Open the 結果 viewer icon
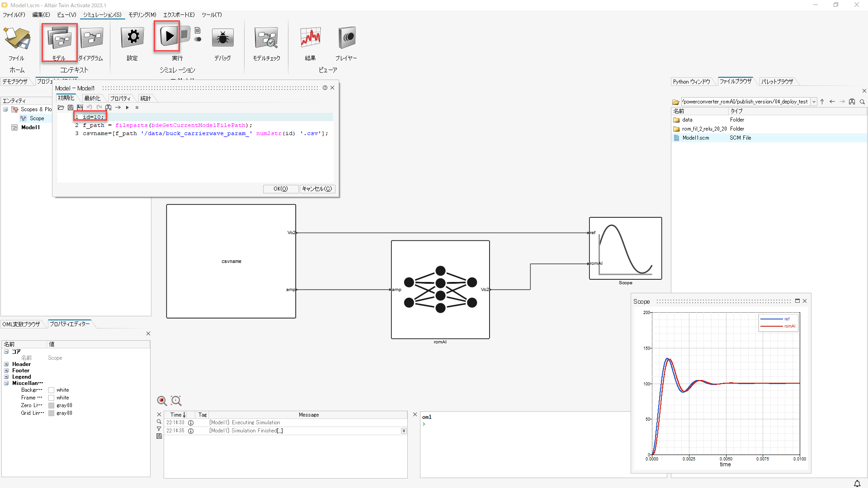Viewport: 868px width, 488px height. click(311, 38)
